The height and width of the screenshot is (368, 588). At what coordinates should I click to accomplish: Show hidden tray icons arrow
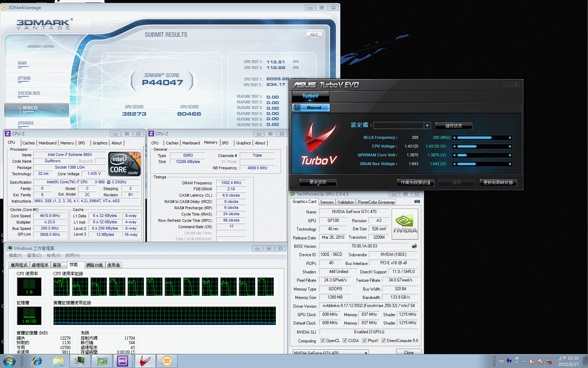point(524,361)
